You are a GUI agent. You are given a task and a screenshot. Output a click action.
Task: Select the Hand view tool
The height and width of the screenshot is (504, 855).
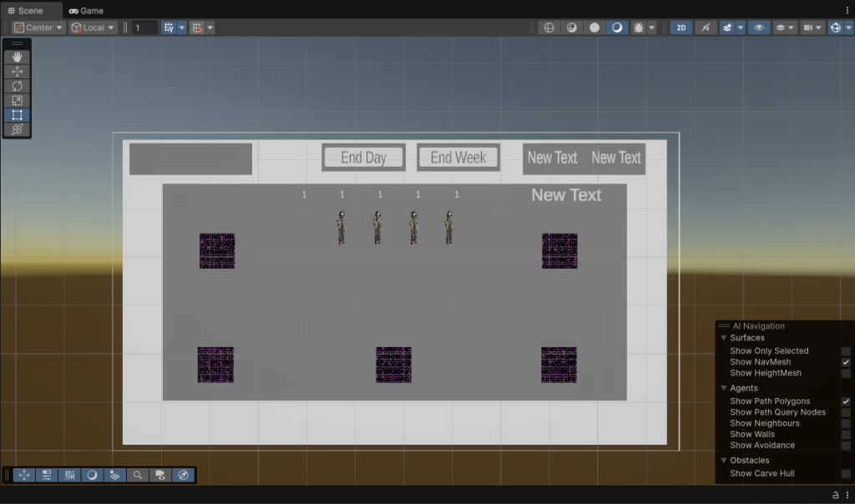coord(17,57)
